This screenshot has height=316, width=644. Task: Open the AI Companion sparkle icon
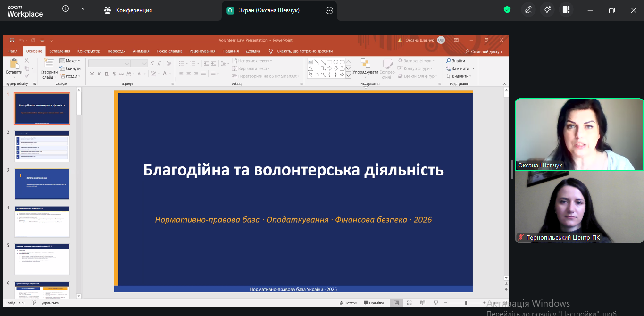tap(547, 9)
